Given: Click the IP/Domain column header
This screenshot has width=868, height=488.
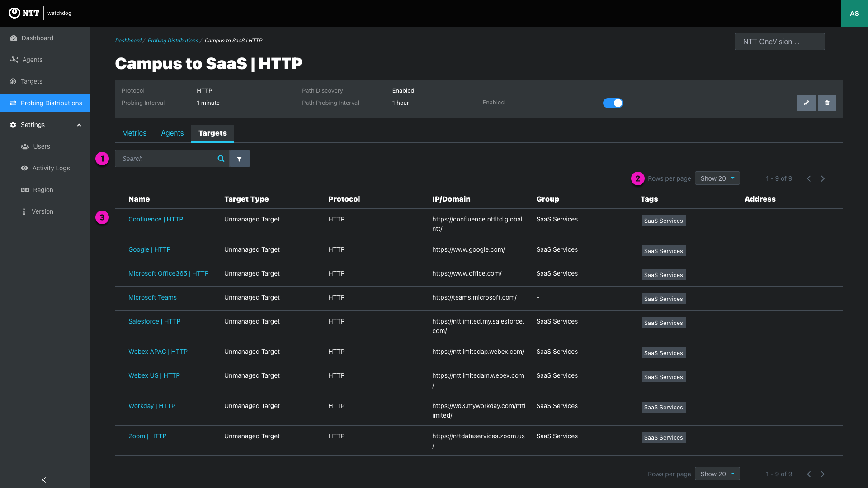Looking at the screenshot, I should [x=451, y=199].
